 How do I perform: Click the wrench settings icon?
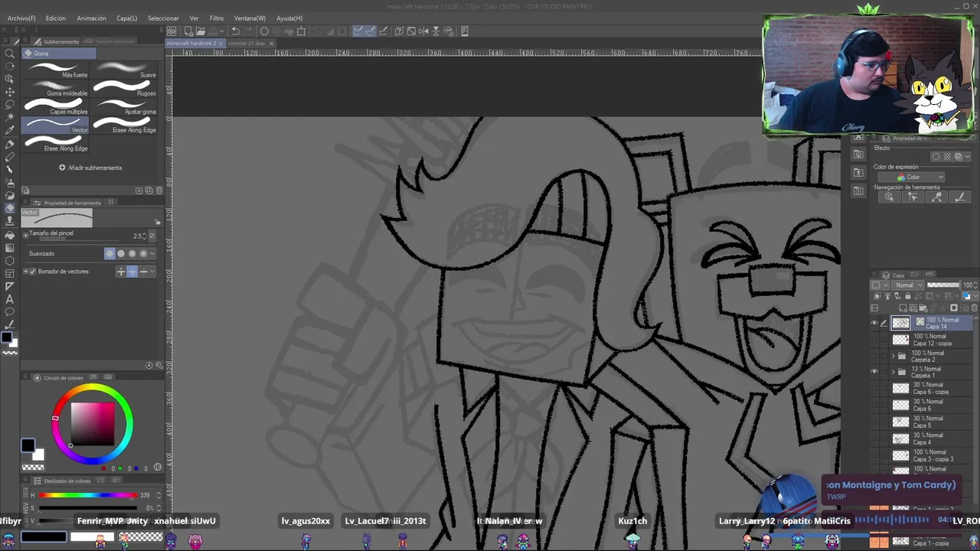tap(159, 365)
